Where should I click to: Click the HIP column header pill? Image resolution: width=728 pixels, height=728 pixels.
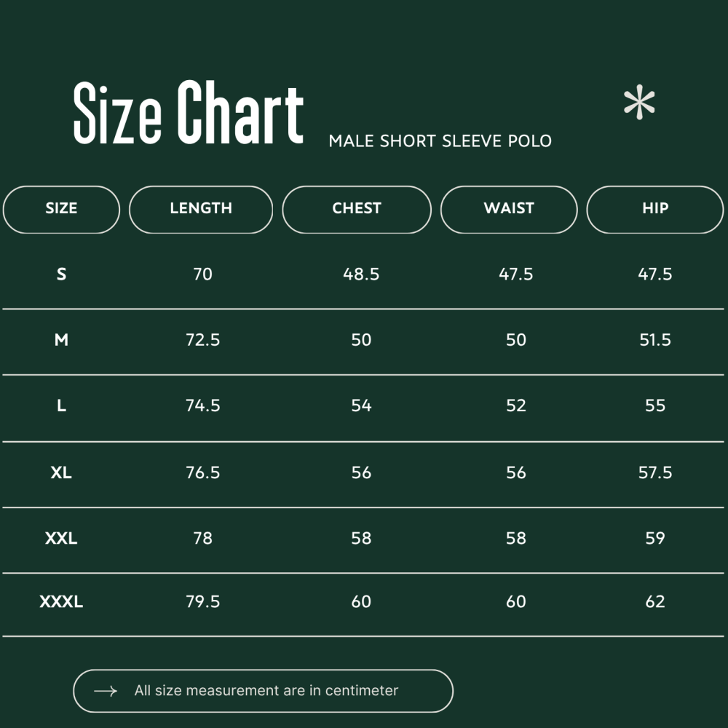[x=655, y=209]
